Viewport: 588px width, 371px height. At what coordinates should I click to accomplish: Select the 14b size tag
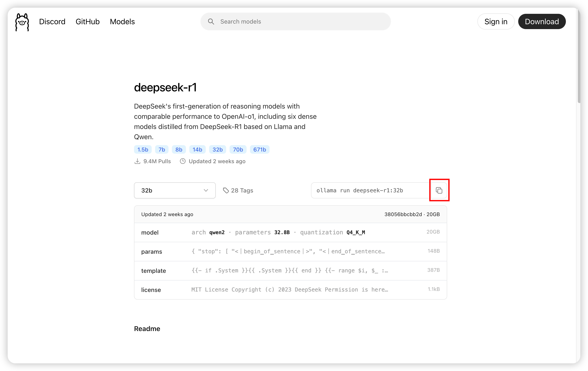[197, 150]
